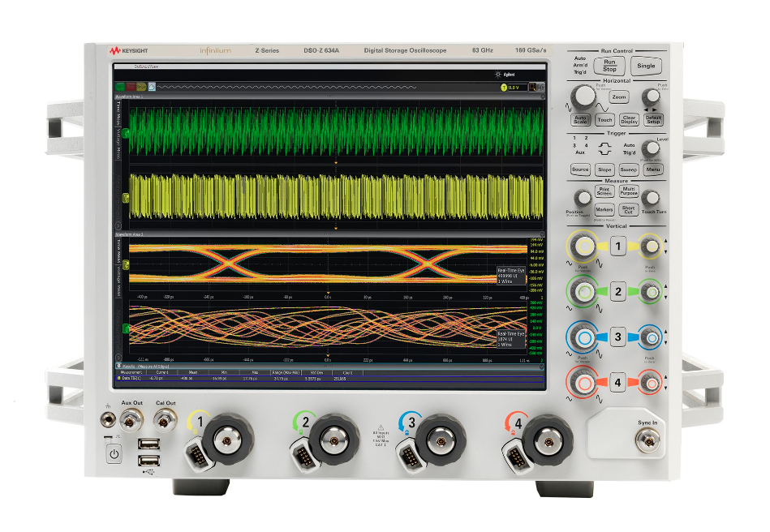Push channel 4 red offset knob

point(650,383)
